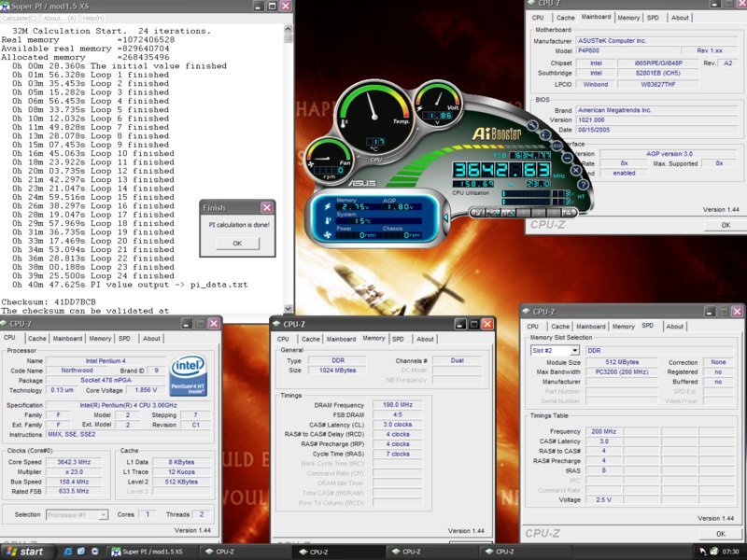Viewport: 747px width, 560px height.
Task: Select the About tab in the Timings CPU-Z window
Action: click(x=425, y=339)
